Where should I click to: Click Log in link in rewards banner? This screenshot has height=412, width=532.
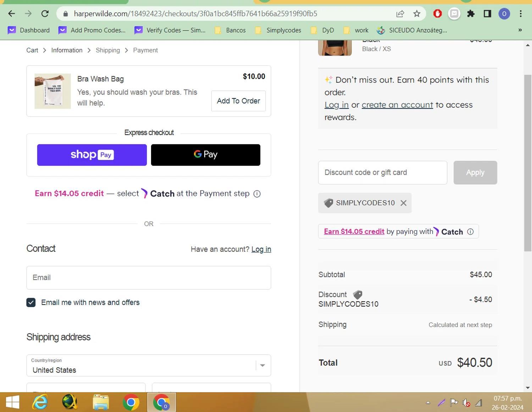(x=337, y=105)
